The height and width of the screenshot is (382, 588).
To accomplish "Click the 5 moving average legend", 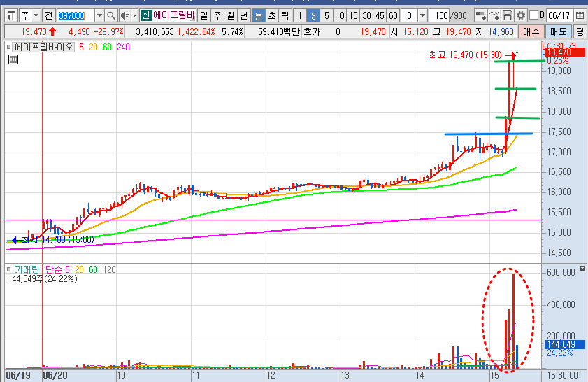I will tap(81, 48).
